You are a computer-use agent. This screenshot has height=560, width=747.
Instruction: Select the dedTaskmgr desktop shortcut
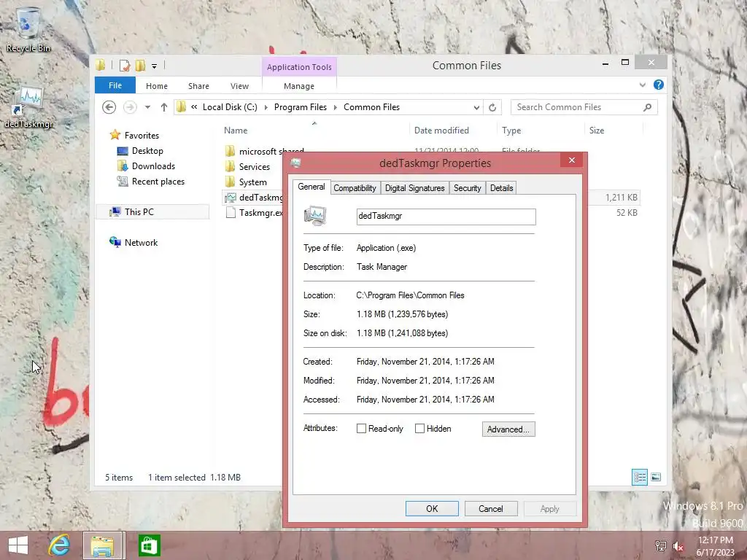[x=28, y=107]
